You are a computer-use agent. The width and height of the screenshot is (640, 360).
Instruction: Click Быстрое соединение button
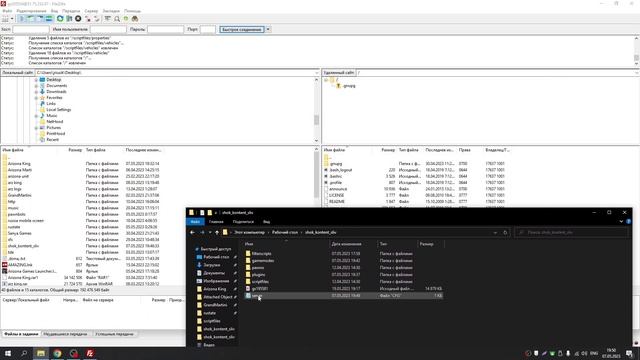242,29
